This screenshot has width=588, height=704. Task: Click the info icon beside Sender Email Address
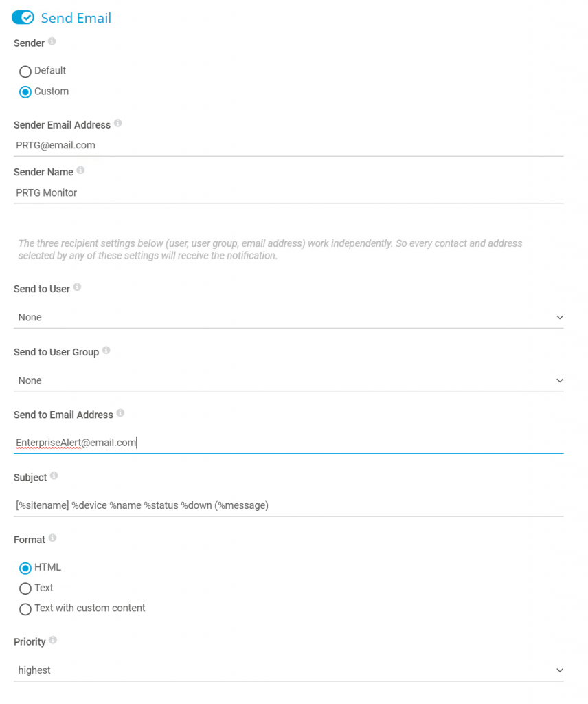coord(118,124)
